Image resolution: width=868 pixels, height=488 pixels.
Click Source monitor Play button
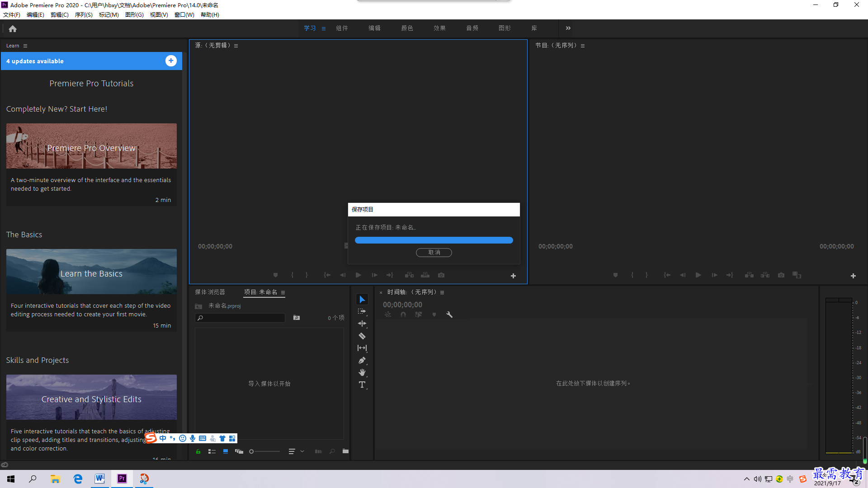click(x=359, y=275)
